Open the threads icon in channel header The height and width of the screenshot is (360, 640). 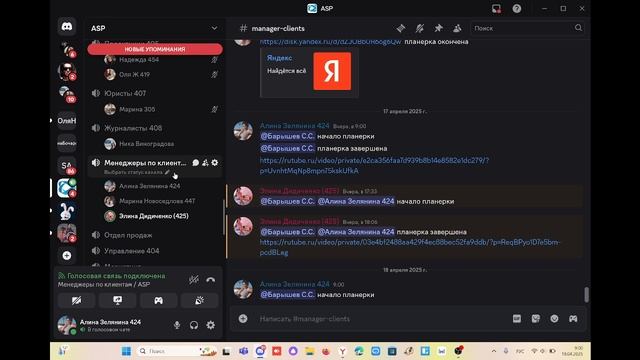coord(401,28)
